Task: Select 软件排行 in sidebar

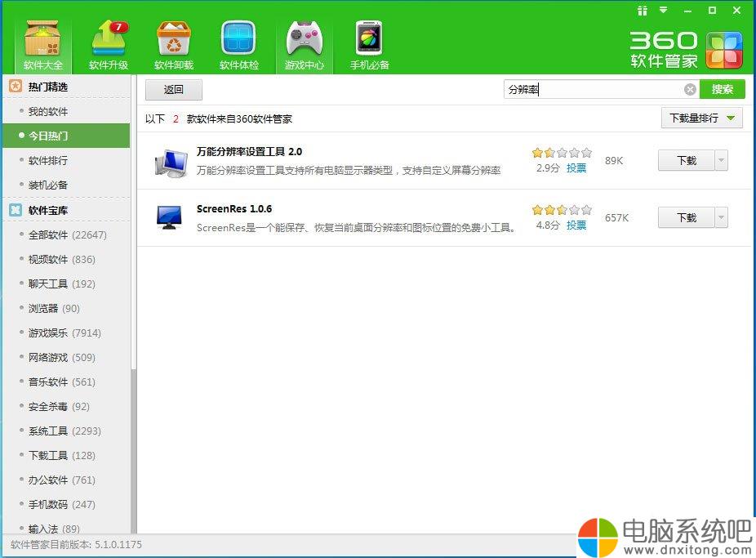Action: 66,161
